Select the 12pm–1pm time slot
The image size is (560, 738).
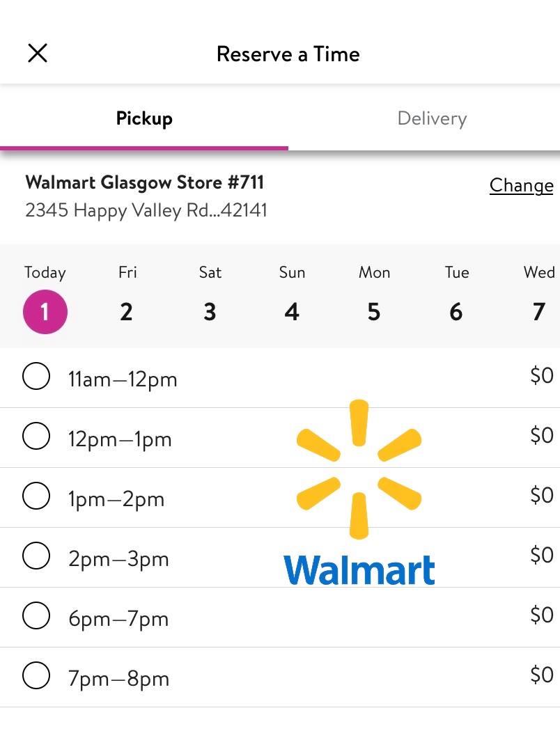point(36,437)
